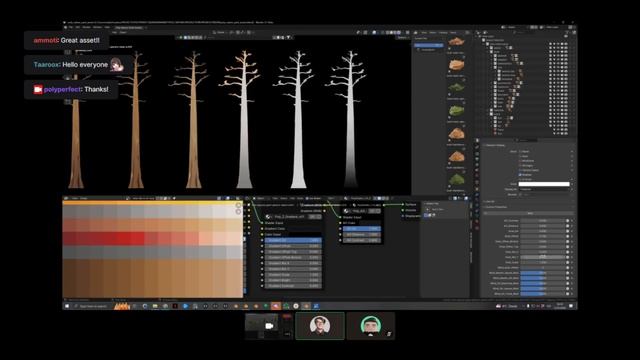Viewport: 640px width, 360px height.
Task: Click the Surface socket of Material Output
Action: pyautogui.click(x=403, y=204)
